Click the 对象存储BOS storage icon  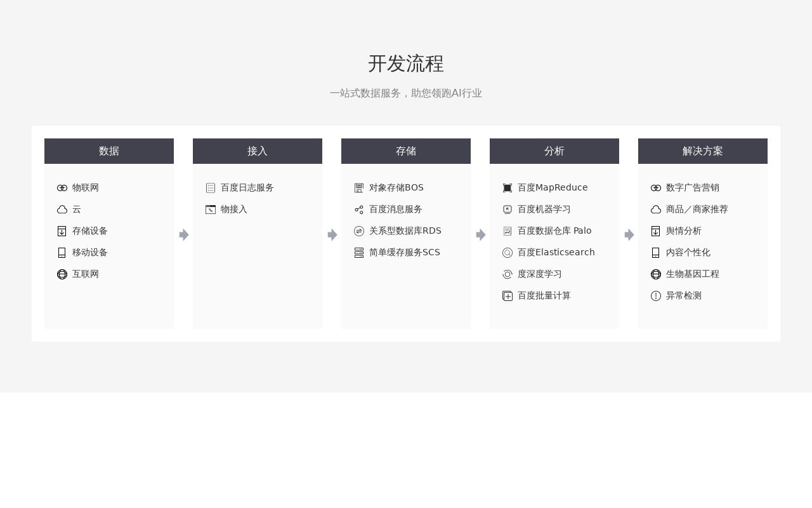pos(358,188)
